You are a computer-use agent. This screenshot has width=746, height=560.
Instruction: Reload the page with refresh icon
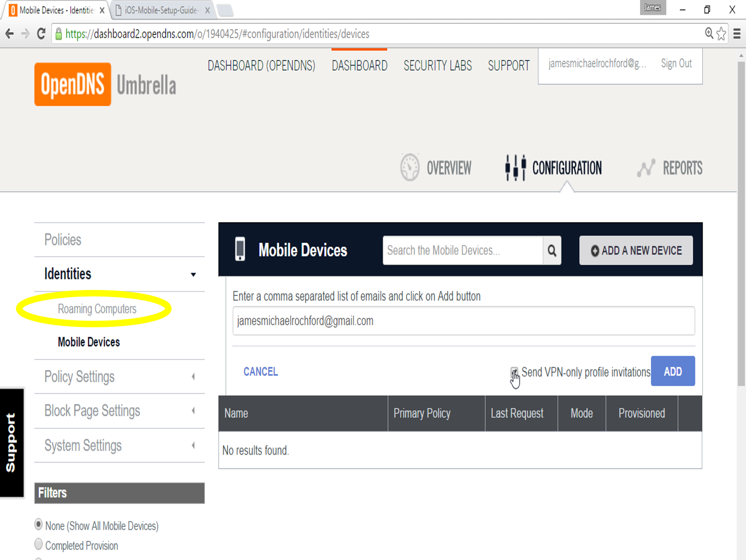pyautogui.click(x=41, y=34)
